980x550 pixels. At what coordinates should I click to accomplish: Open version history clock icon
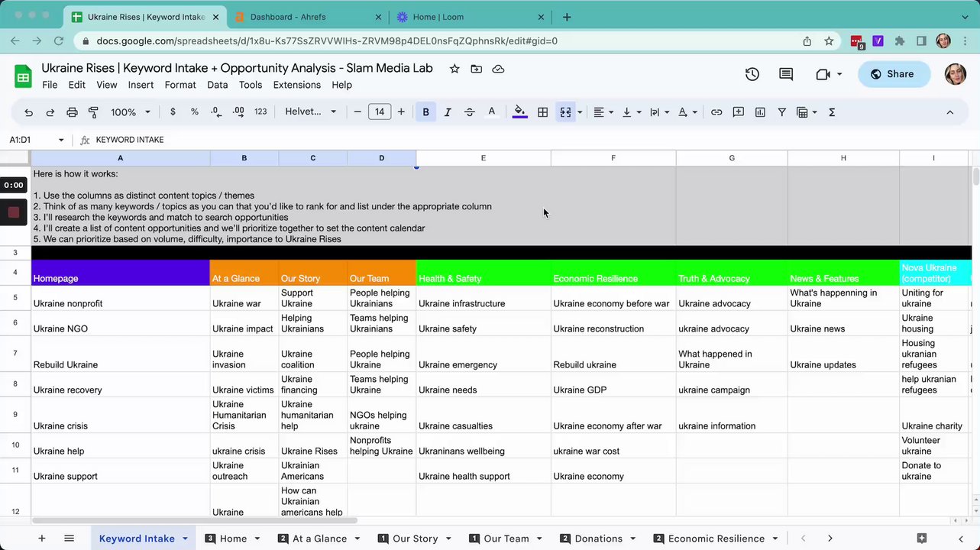[752, 74]
